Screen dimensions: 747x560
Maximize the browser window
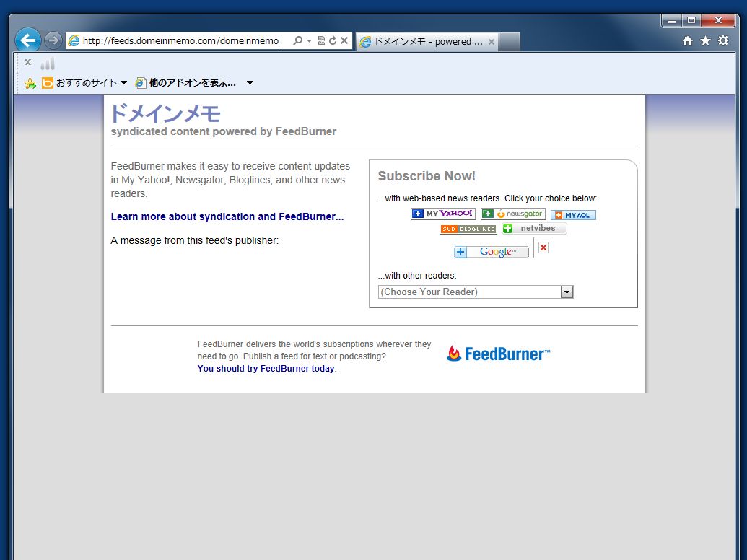point(691,20)
